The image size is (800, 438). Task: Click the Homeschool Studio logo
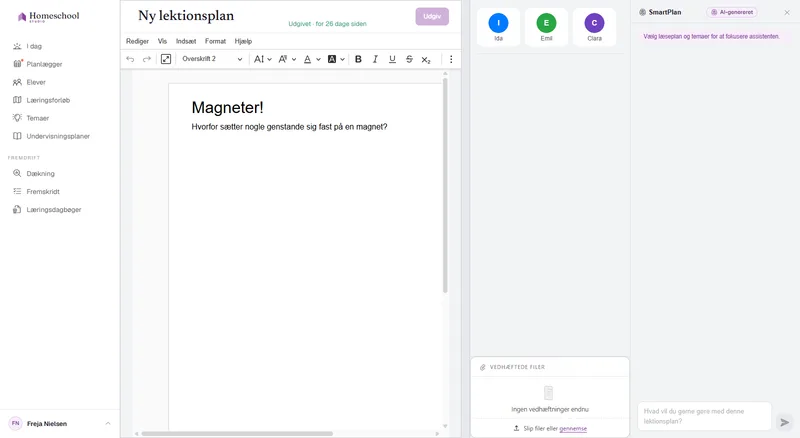(x=48, y=17)
